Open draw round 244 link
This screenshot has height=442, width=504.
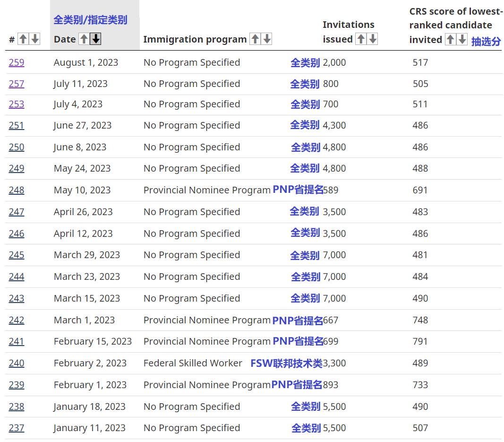pyautogui.click(x=17, y=277)
